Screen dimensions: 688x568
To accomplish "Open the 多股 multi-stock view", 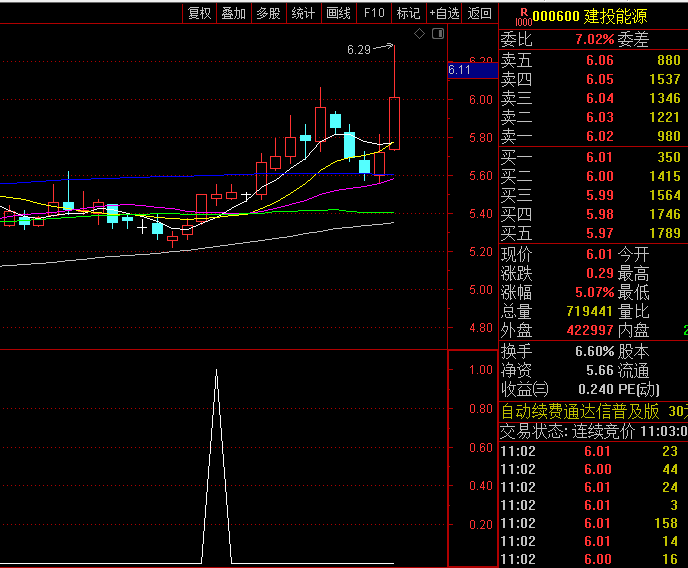I will (268, 13).
